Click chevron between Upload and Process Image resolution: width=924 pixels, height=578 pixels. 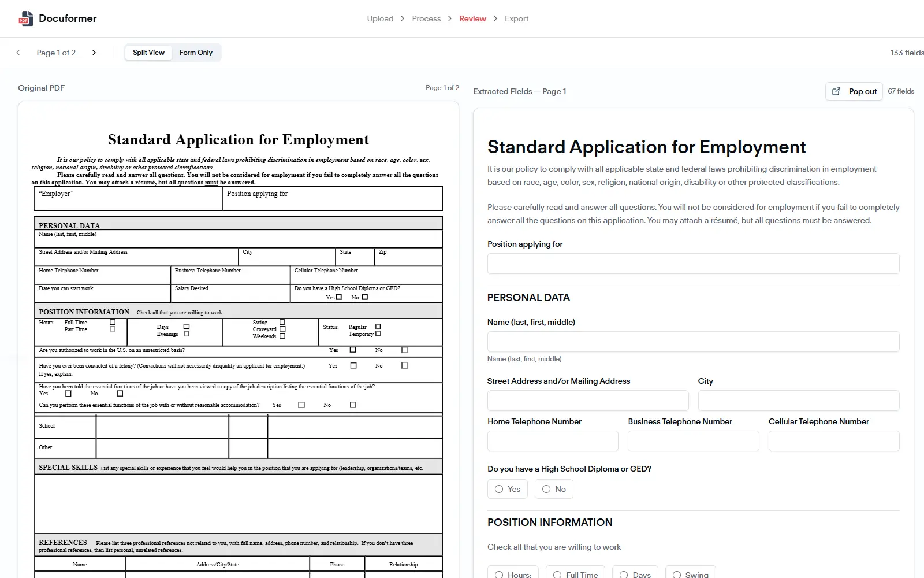pyautogui.click(x=403, y=18)
